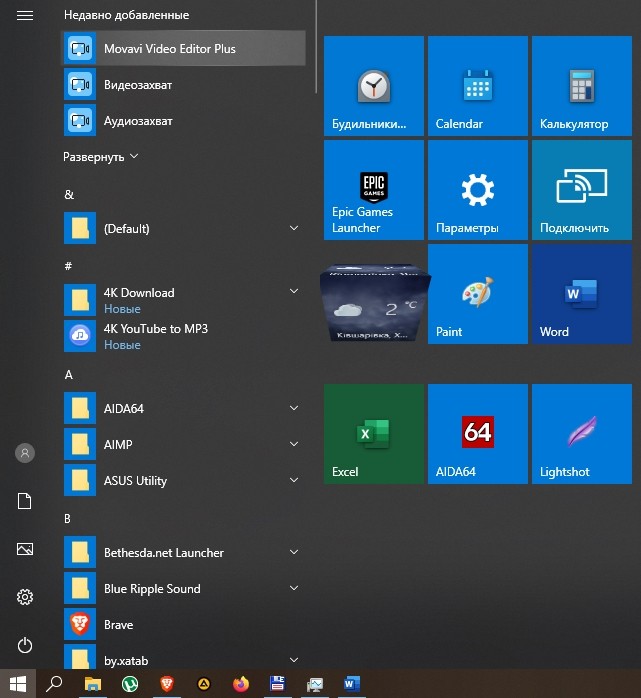Expand the by.xatab folder chevron

coord(294,660)
